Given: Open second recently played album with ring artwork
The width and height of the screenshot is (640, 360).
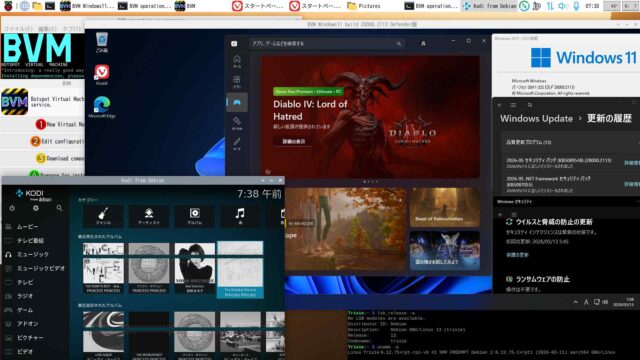Looking at the screenshot, I should pyautogui.click(x=149, y=268).
